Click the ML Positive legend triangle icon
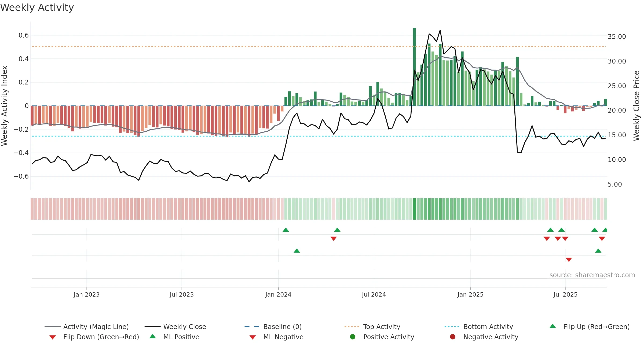The height and width of the screenshot is (362, 644). point(153,336)
